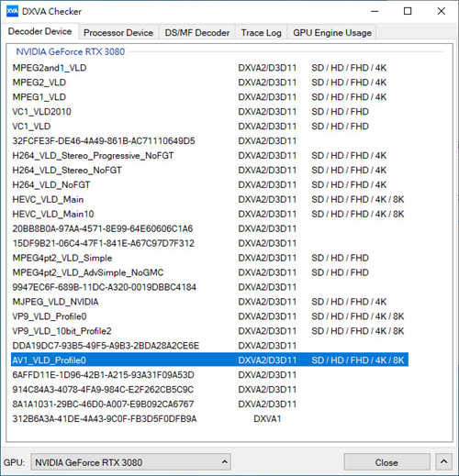
Task: Minimize the DXVA Checker window
Action: click(x=375, y=12)
